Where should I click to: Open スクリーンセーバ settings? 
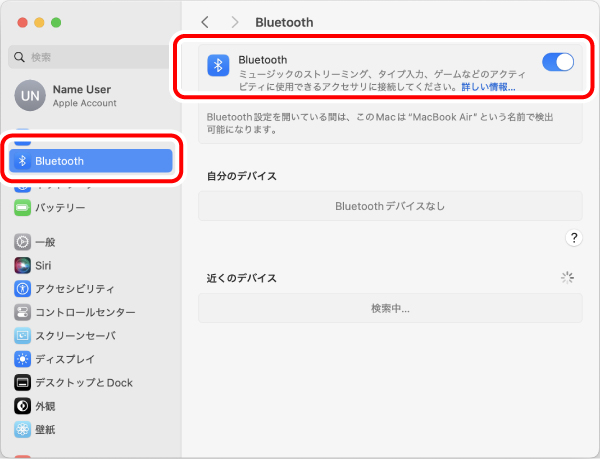coord(75,336)
